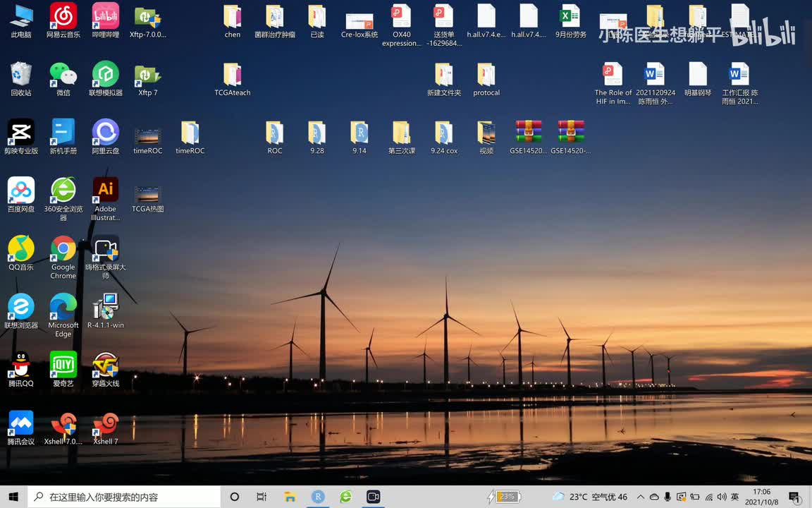Open the Windows Start menu
This screenshot has height=508, width=812.
(x=13, y=497)
